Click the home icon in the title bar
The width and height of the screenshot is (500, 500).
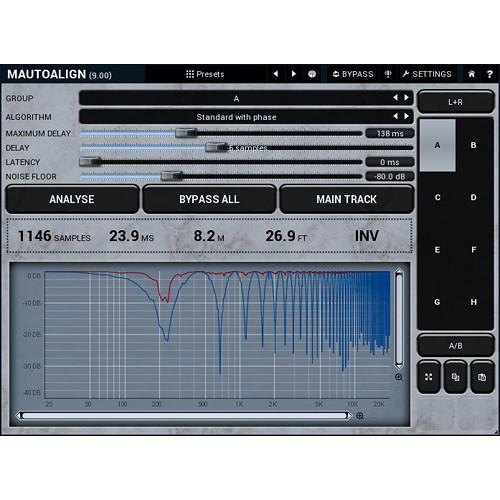[x=471, y=74]
